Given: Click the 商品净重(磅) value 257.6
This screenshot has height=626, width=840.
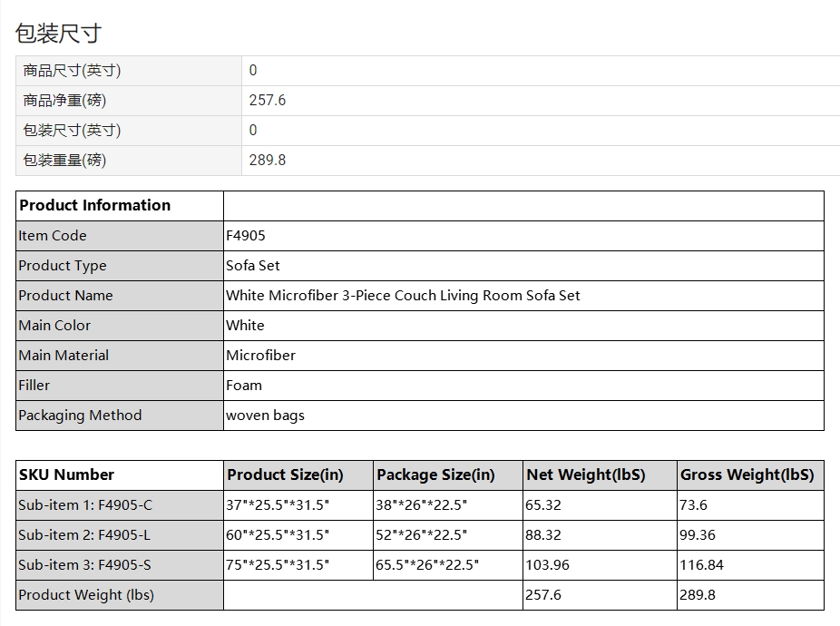Looking at the screenshot, I should (268, 101).
